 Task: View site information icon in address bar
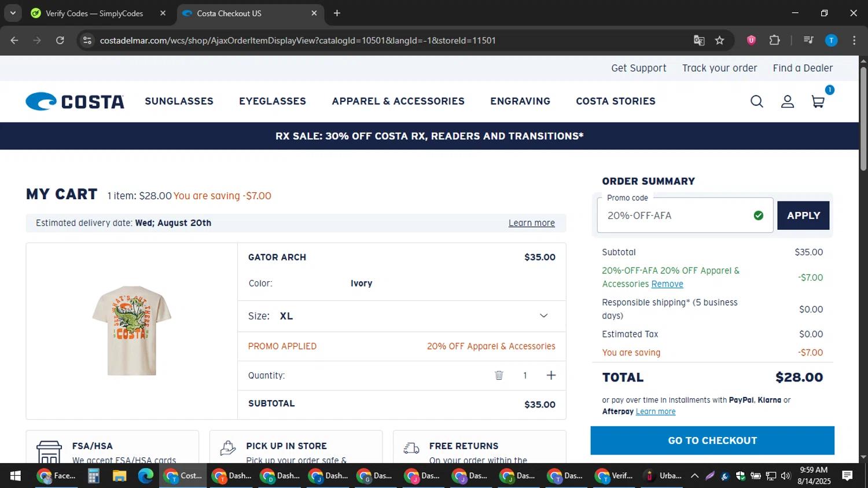coord(87,41)
